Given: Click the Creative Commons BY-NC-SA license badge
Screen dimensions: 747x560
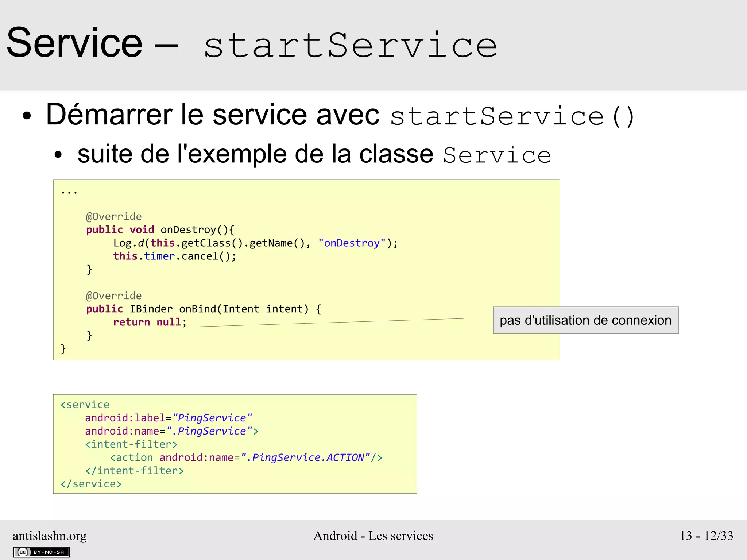Looking at the screenshot, I should (x=42, y=552).
